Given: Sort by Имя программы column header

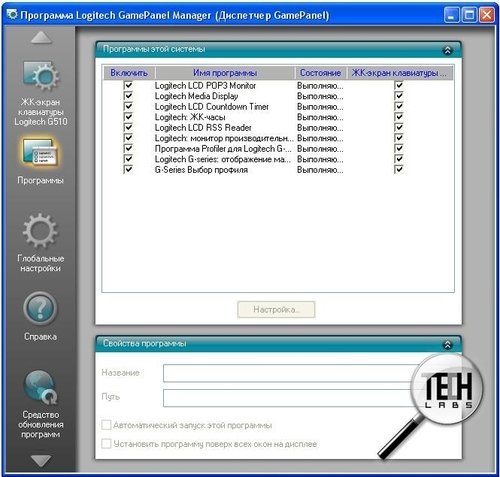Looking at the screenshot, I should click(x=225, y=73).
